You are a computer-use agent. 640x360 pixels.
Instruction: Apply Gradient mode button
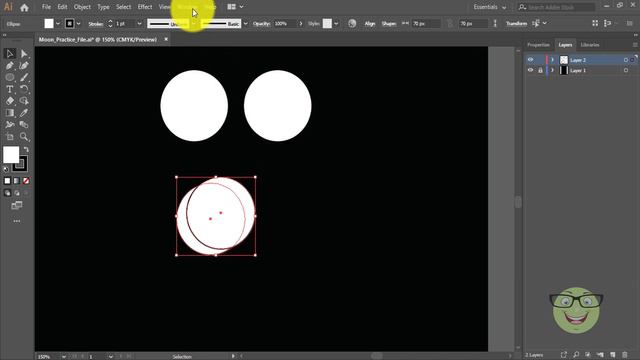point(17,180)
